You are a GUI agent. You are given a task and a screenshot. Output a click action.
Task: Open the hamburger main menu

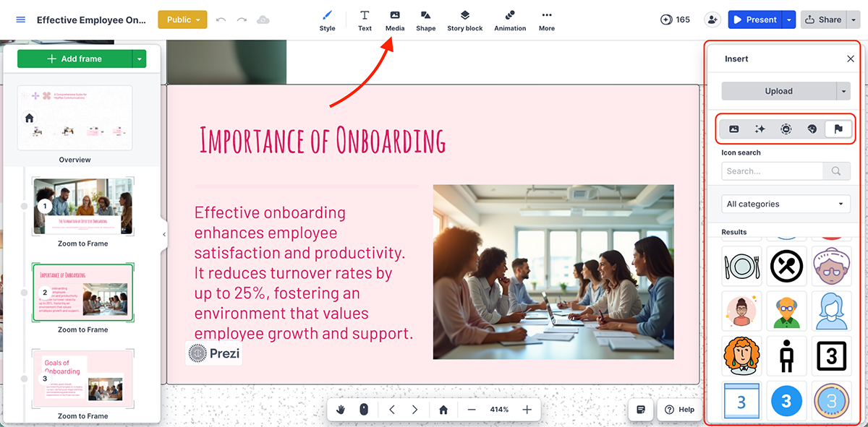tap(20, 20)
